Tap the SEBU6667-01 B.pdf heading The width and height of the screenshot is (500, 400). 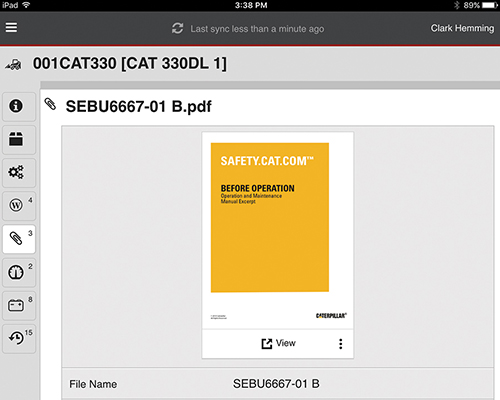click(138, 107)
